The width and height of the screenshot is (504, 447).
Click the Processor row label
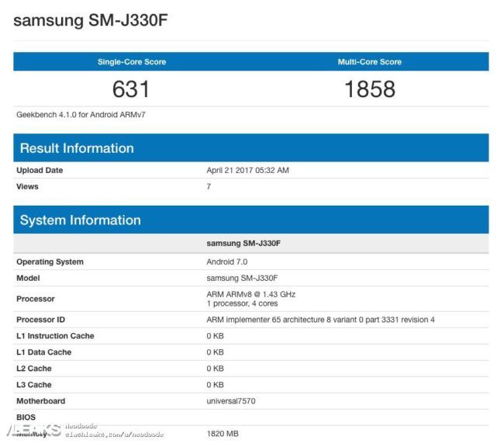pyautogui.click(x=36, y=299)
